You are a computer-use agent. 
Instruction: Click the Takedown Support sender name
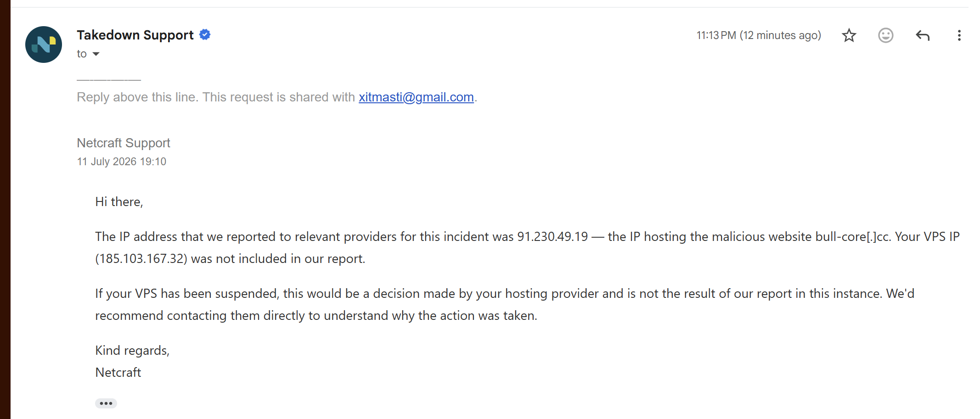point(135,35)
